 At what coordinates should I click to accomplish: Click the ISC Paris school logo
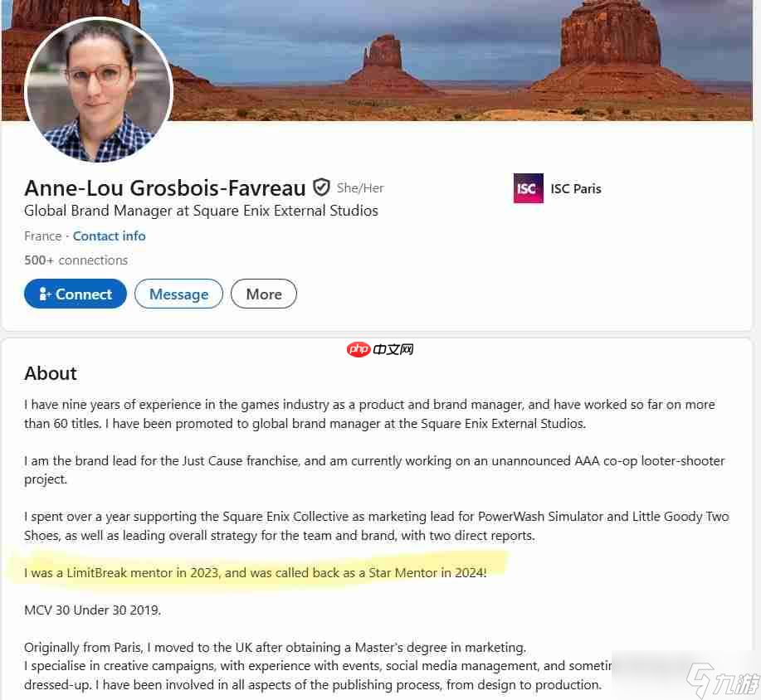click(x=529, y=188)
